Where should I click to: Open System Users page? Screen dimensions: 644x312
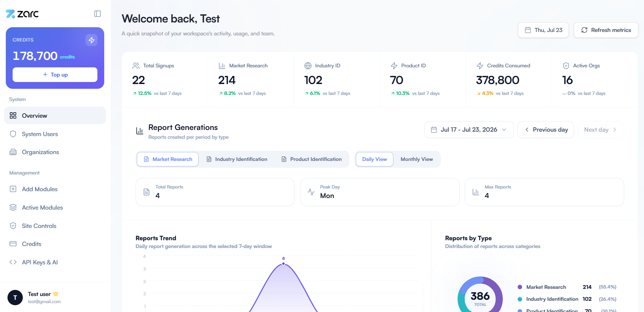[x=55, y=134]
